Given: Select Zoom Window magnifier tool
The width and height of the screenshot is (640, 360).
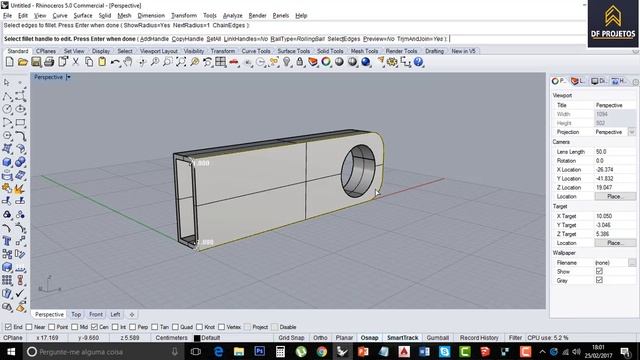Looking at the screenshot, I should click(x=168, y=62).
